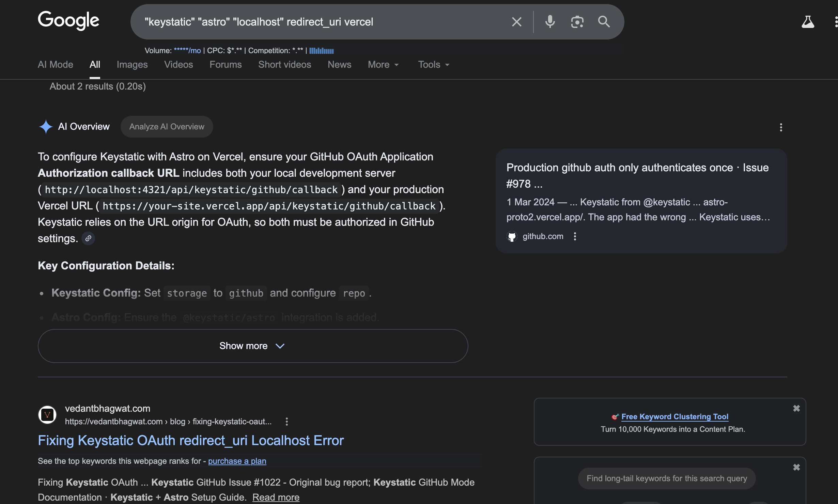The image size is (838, 504).
Task: Open AI Overview three-dot options menu
Action: point(781,127)
